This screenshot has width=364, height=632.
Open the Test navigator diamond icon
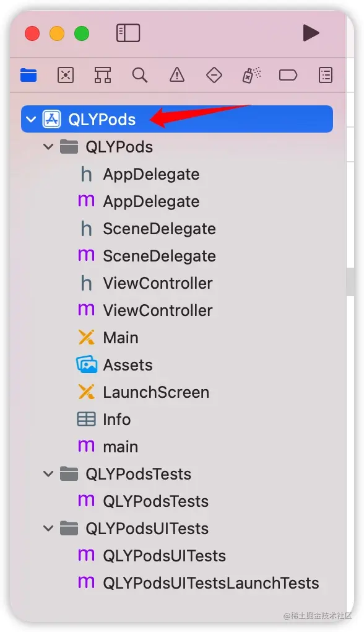[214, 75]
